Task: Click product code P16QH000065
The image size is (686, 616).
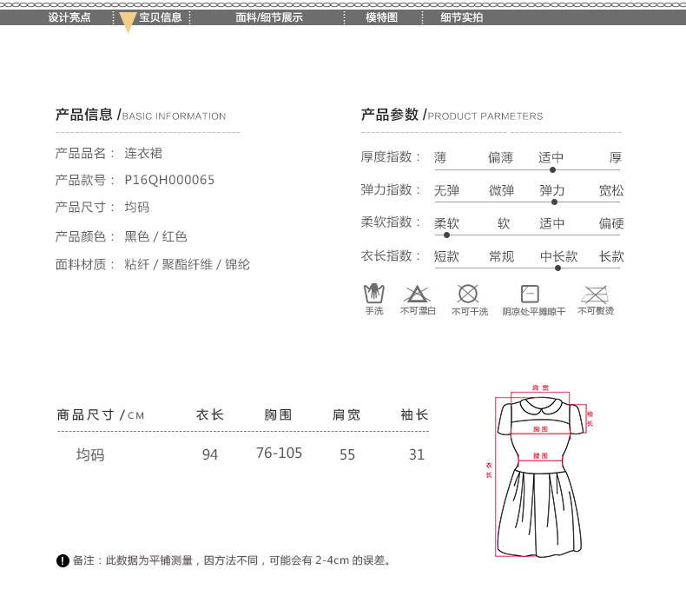Action: click(x=169, y=180)
